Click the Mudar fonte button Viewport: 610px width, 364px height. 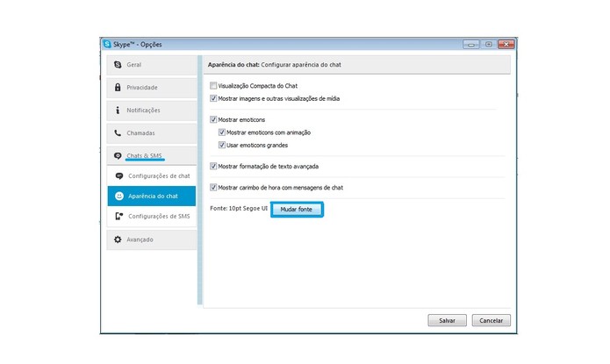(297, 210)
